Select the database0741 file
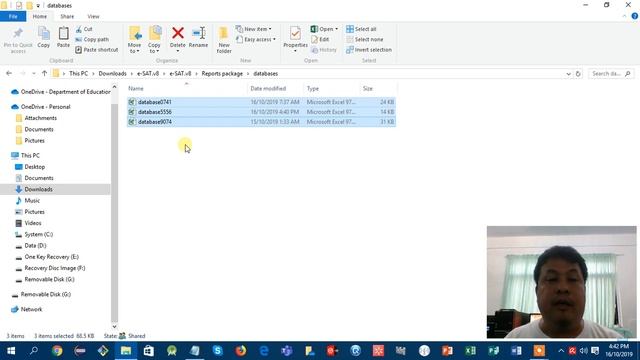Viewport: 640px width, 360px height. pos(261,102)
